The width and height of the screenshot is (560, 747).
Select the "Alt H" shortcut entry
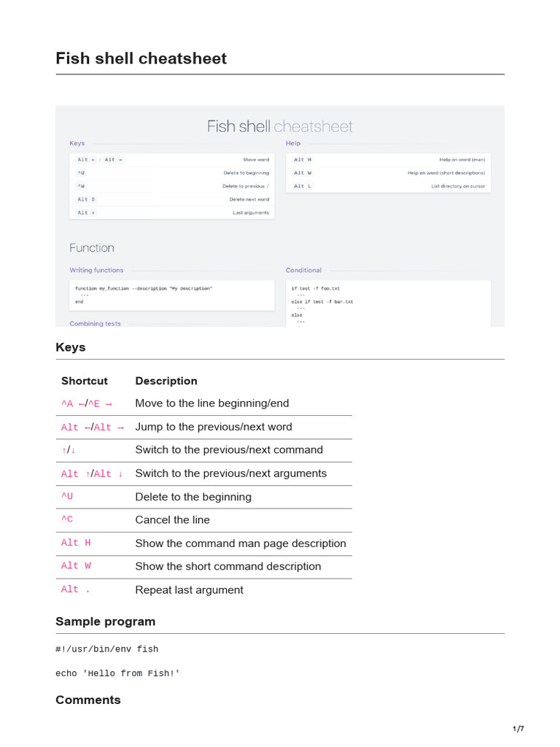[76, 543]
